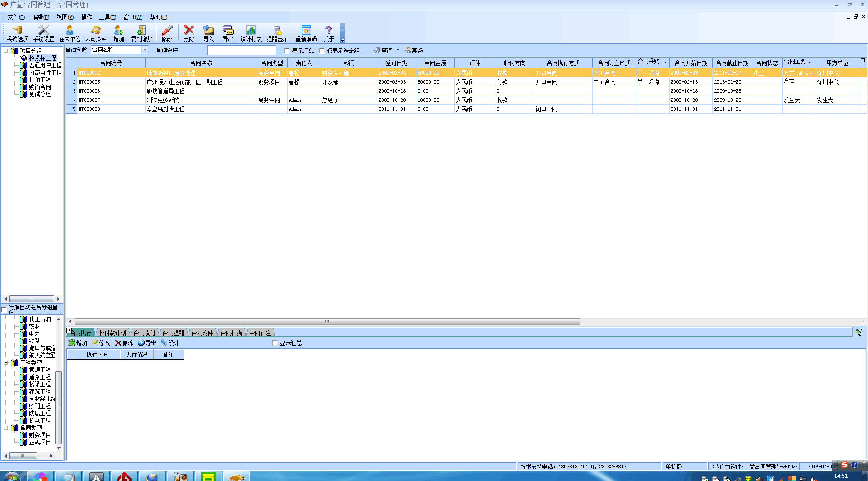This screenshot has width=868, height=481.
Task: Open the 文件 menu
Action: [x=16, y=17]
